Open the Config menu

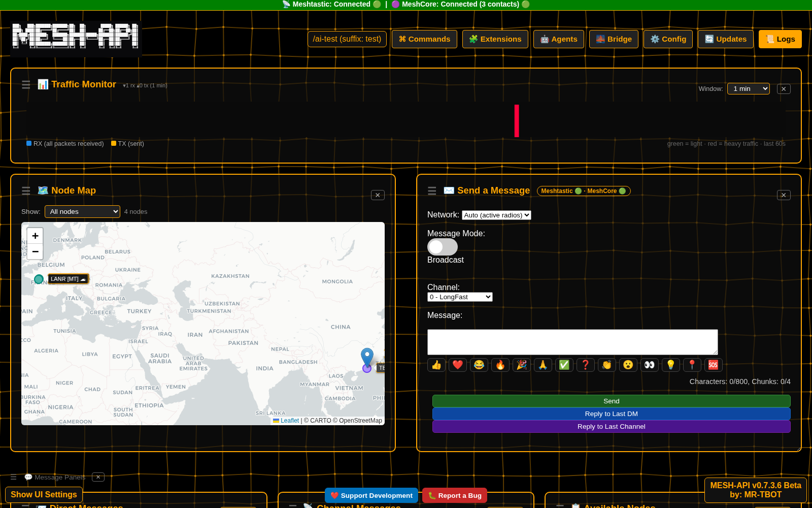tap(668, 39)
